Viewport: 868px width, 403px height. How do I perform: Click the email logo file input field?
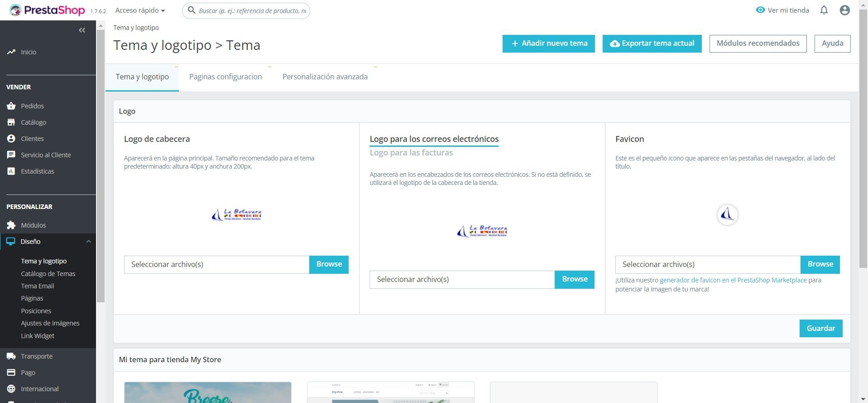click(x=462, y=280)
